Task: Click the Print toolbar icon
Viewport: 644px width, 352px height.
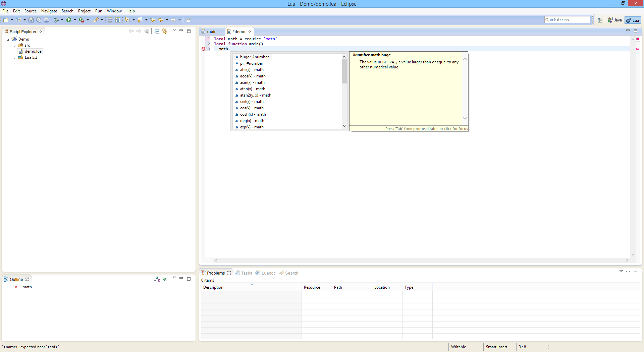Action: click(x=46, y=20)
